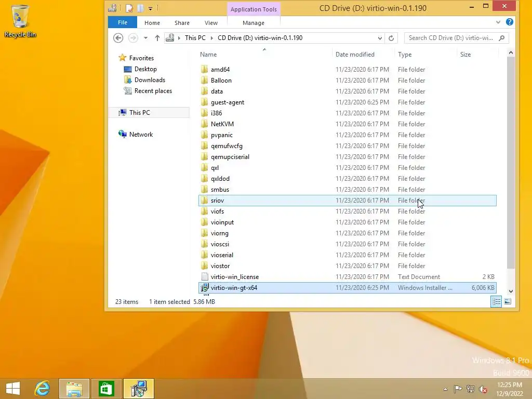Open Explorer Help question mark icon
The height and width of the screenshot is (399, 532).
click(x=509, y=22)
